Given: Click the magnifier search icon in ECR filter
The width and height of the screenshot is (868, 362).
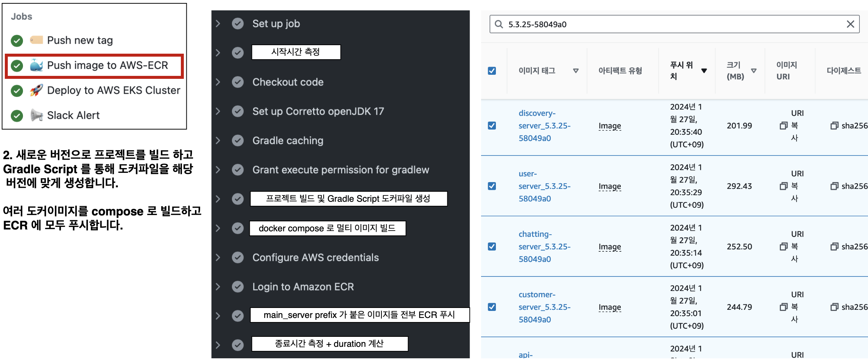Looking at the screenshot, I should point(499,24).
